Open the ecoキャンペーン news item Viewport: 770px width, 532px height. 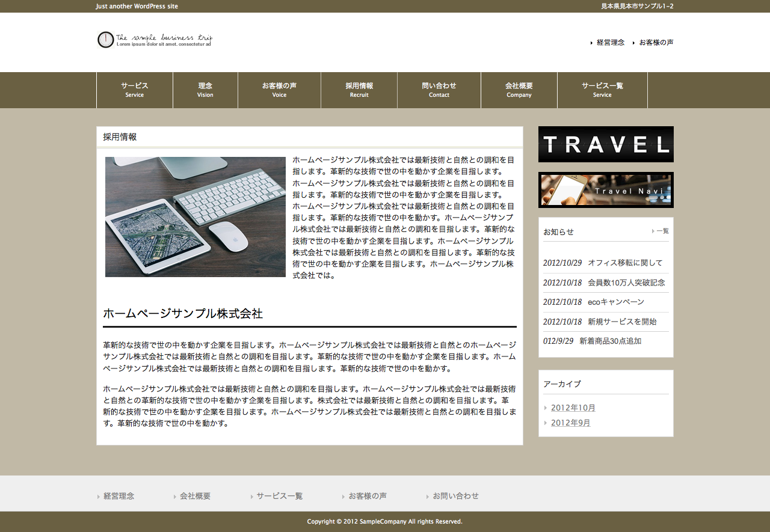616,302
